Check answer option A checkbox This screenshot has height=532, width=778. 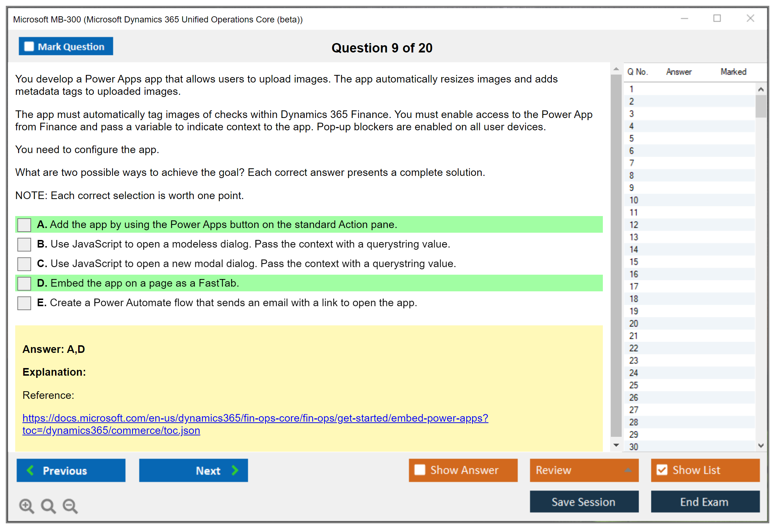24,225
